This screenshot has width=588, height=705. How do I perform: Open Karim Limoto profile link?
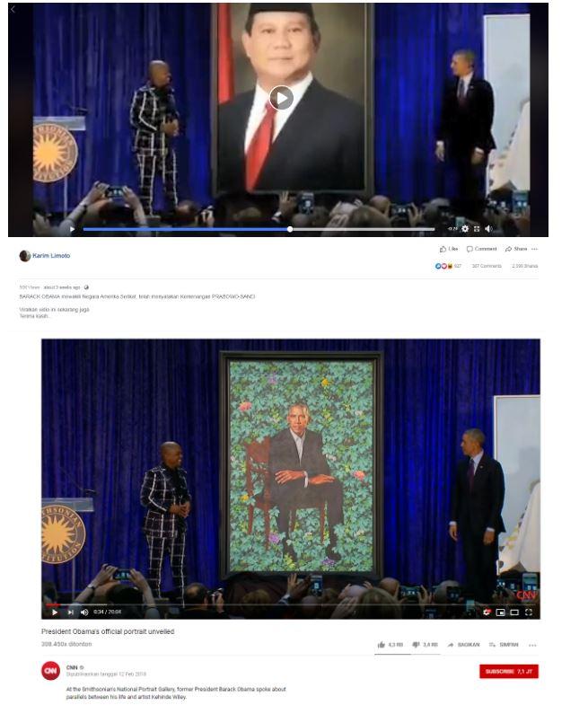click(x=51, y=255)
